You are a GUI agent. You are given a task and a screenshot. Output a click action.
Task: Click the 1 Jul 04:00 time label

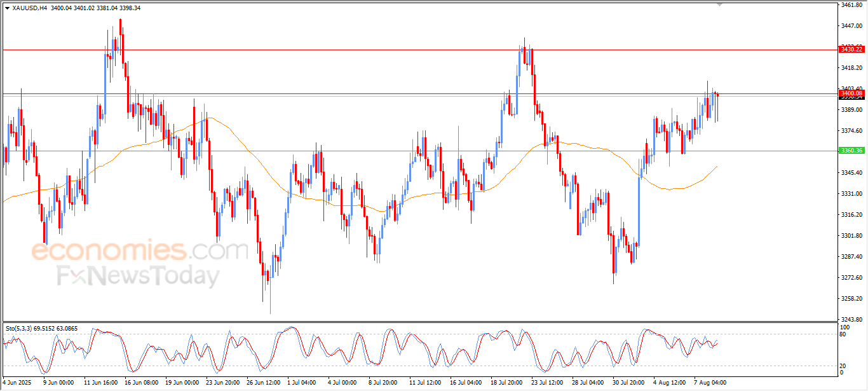point(302,383)
